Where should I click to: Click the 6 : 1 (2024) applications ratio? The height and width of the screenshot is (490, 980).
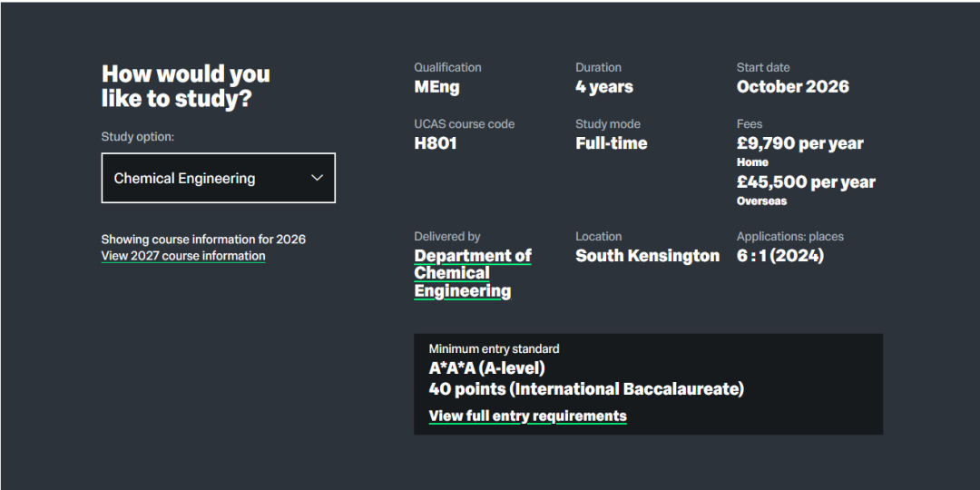779,256
